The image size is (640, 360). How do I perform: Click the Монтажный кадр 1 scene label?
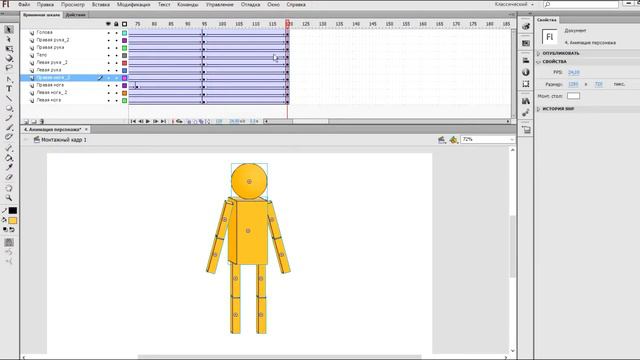click(64, 140)
